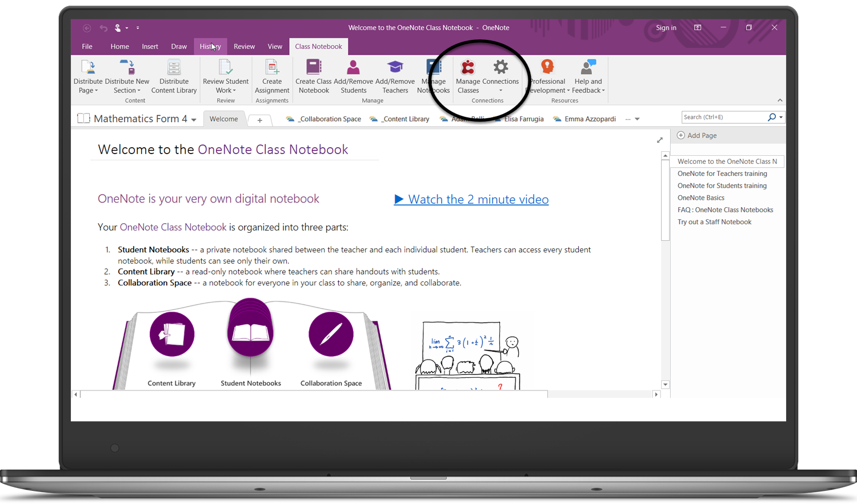Image resolution: width=857 pixels, height=504 pixels.
Task: Click the Back arrow in title bar
Action: pos(87,28)
